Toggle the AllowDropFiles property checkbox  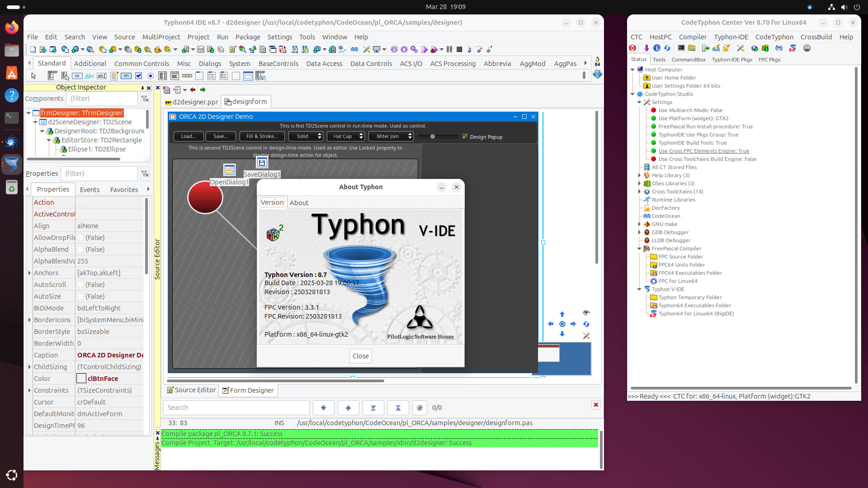click(x=80, y=238)
